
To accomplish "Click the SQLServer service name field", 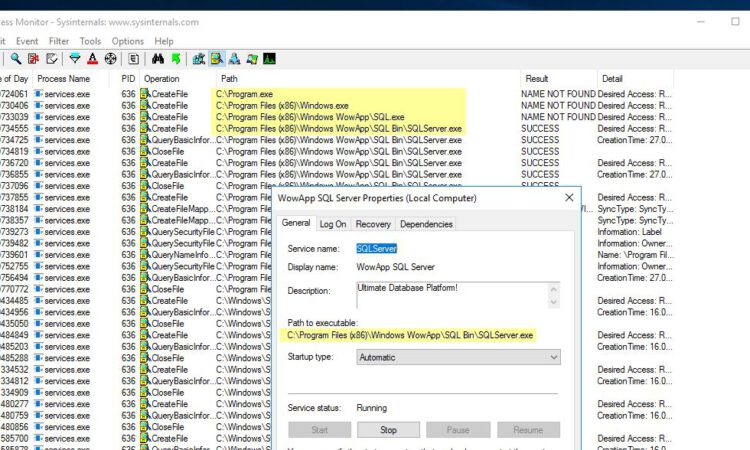I will coord(376,249).
